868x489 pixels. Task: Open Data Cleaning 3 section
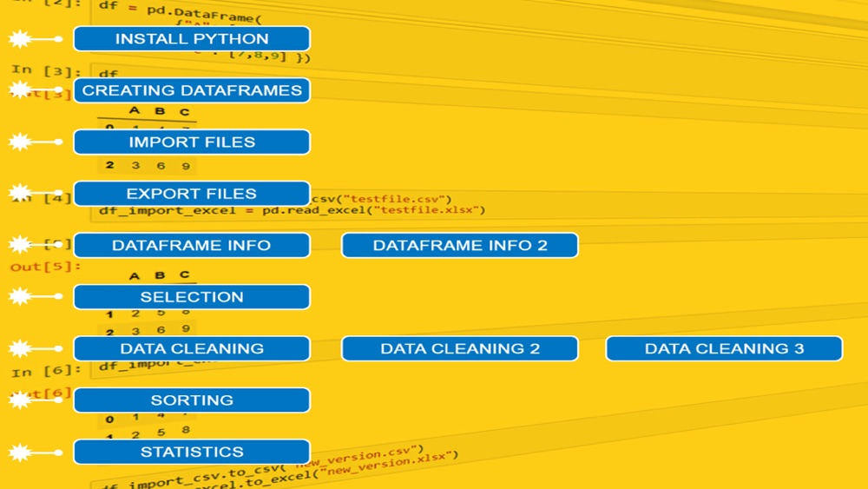(x=724, y=348)
